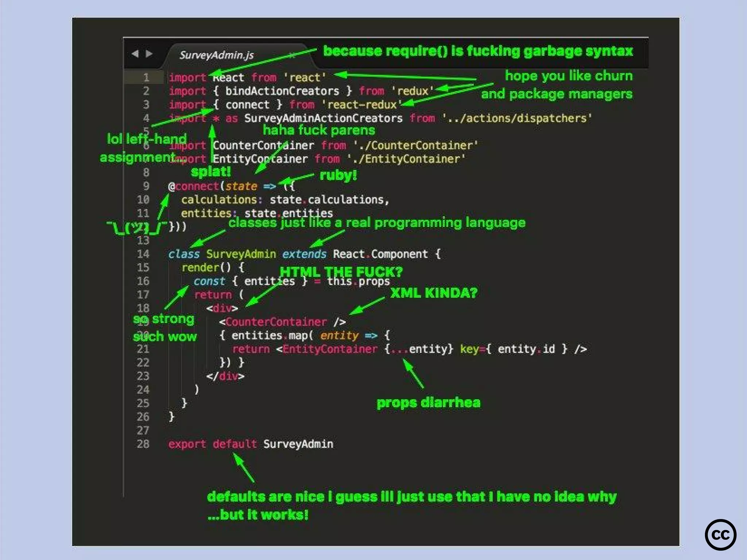The image size is (747, 560).
Task: Click line number 1 in the gutter
Action: tap(146, 78)
